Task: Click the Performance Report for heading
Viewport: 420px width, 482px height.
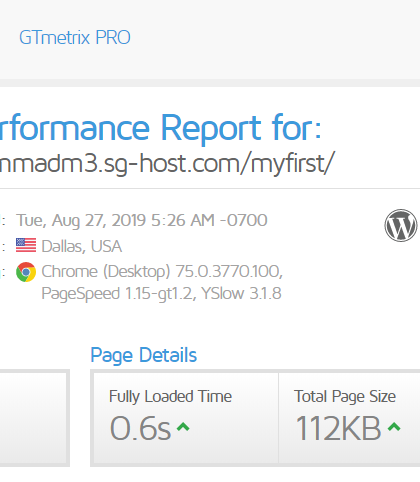Action: (160, 128)
